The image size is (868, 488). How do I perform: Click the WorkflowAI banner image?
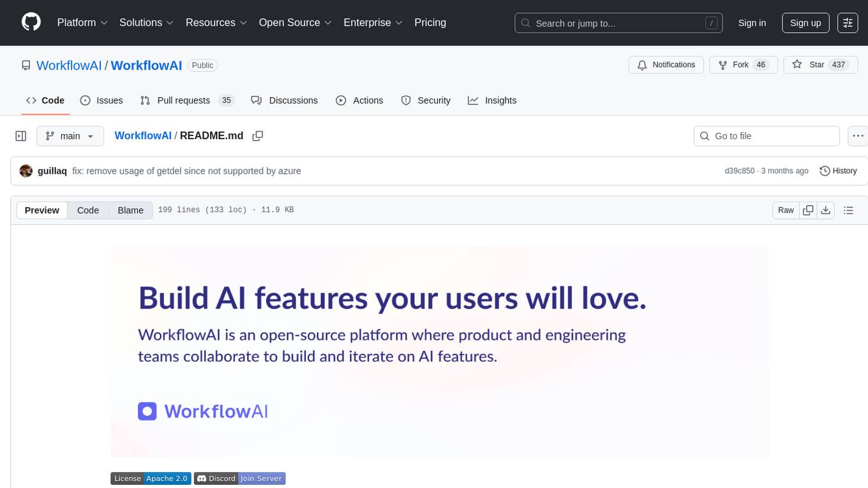click(440, 351)
